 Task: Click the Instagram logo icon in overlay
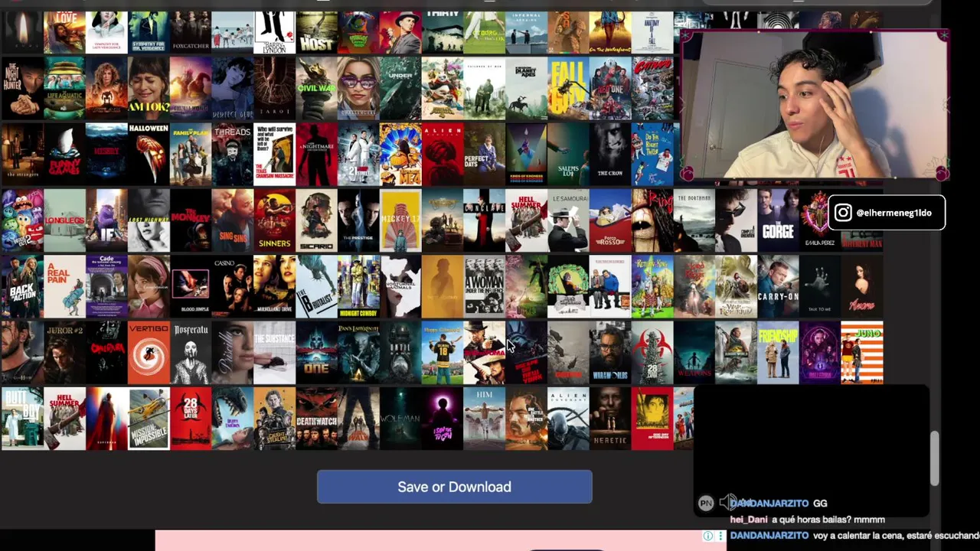click(843, 213)
